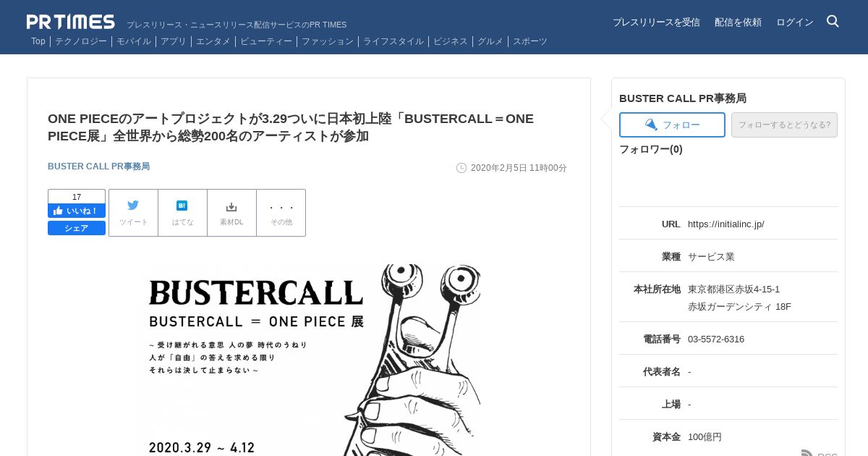Click the 本社所在地 label
The image size is (868, 456).
657,289
